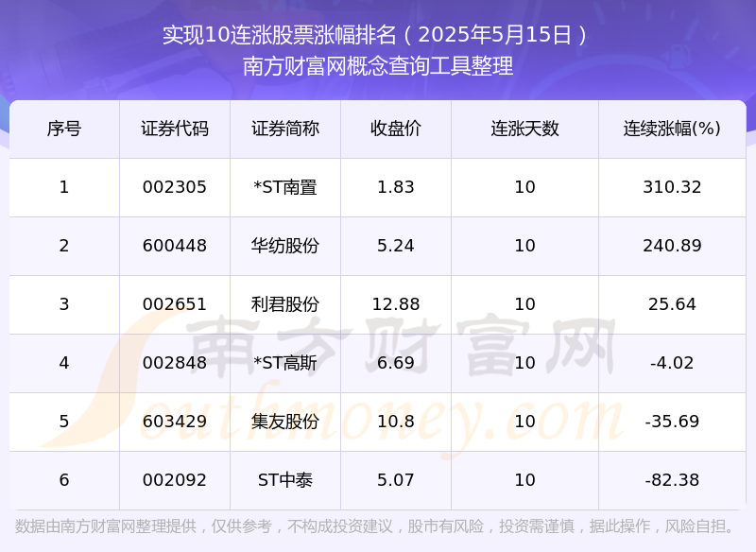Select stock name *ST南置

coord(285,187)
